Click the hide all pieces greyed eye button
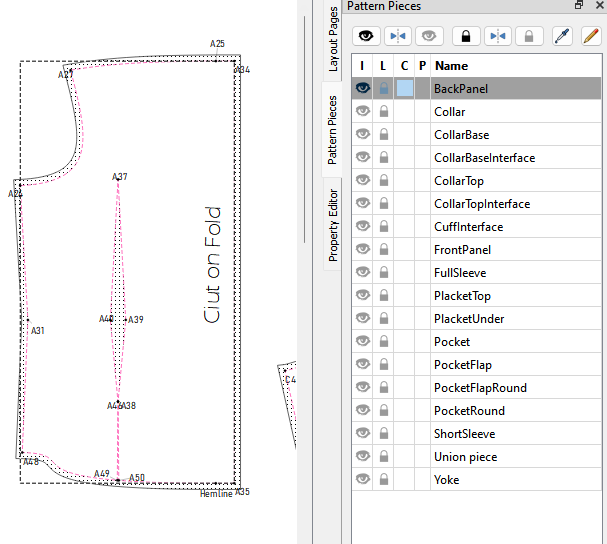 pyautogui.click(x=430, y=35)
